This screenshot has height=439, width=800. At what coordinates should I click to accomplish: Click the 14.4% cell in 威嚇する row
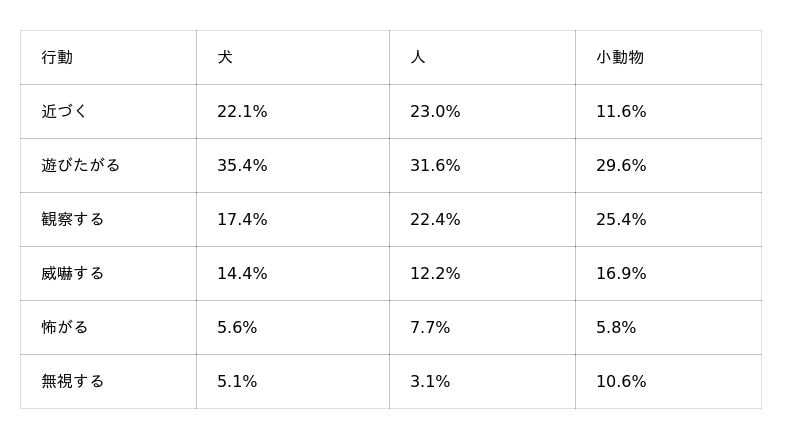point(242,274)
